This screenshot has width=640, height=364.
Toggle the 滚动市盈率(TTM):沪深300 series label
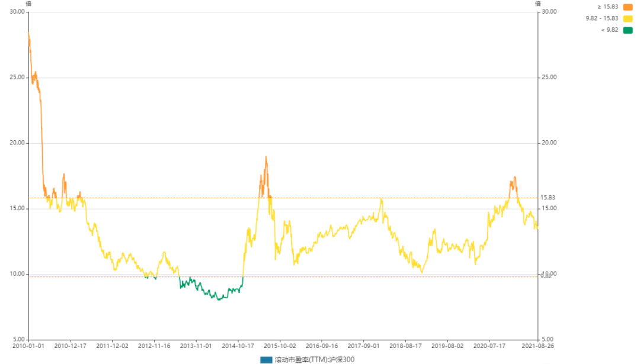click(314, 360)
